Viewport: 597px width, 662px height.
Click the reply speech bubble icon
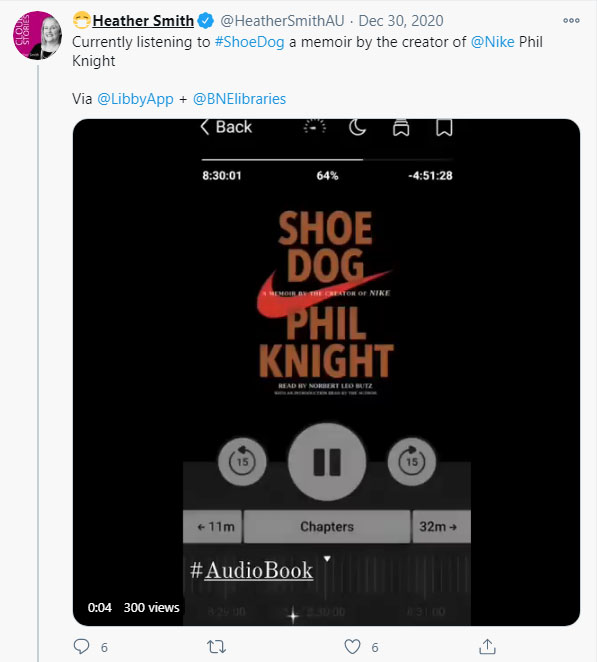[x=81, y=646]
